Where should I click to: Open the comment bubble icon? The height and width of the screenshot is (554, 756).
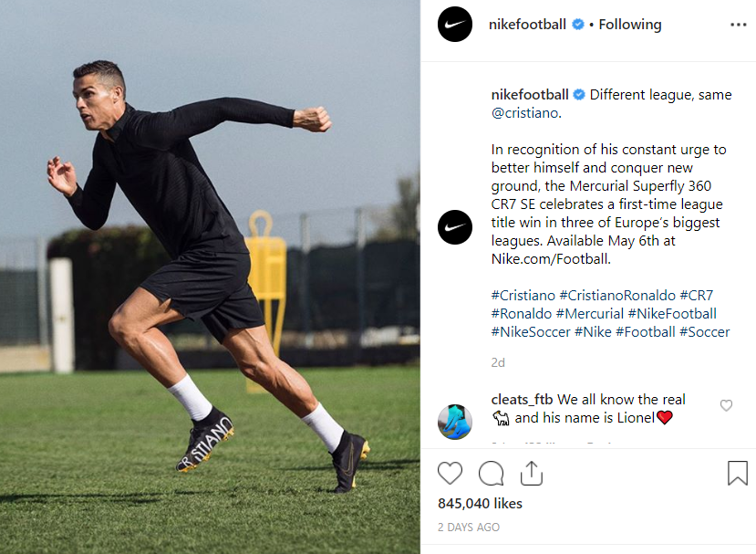(492, 473)
